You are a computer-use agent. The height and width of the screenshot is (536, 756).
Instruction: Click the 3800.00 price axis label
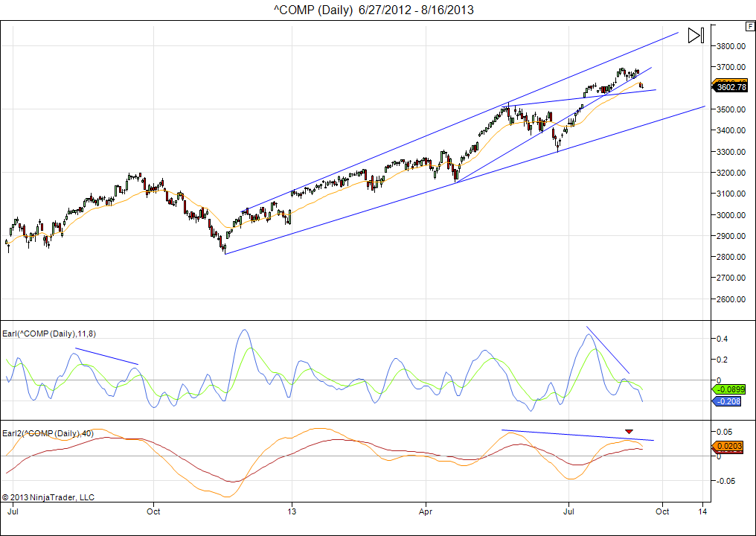(730, 46)
